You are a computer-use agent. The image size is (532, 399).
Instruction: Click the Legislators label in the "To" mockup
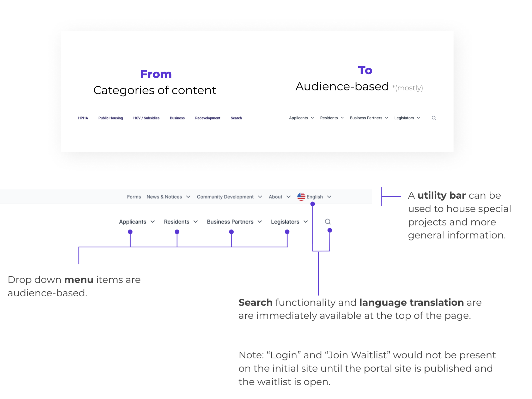click(x=404, y=118)
